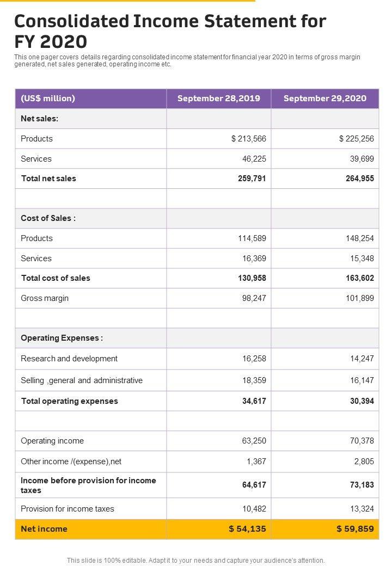Image resolution: width=392 pixels, height=566 pixels.
Task: Click the Cost of Sales : heading
Action: click(48, 218)
